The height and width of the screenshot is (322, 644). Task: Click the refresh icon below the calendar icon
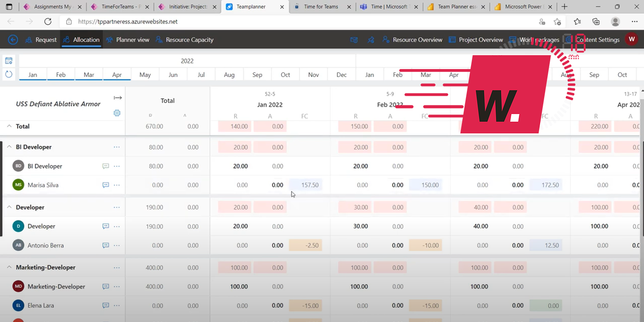[x=9, y=74]
